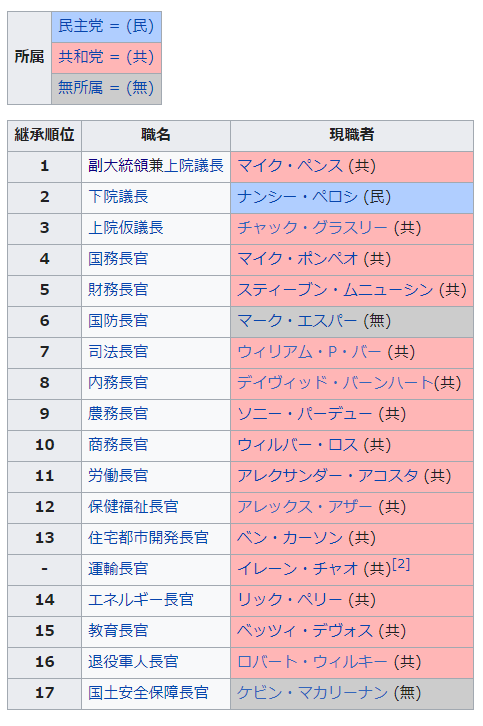
Task: Open the 上院仮議長 link
Action: (x=126, y=228)
